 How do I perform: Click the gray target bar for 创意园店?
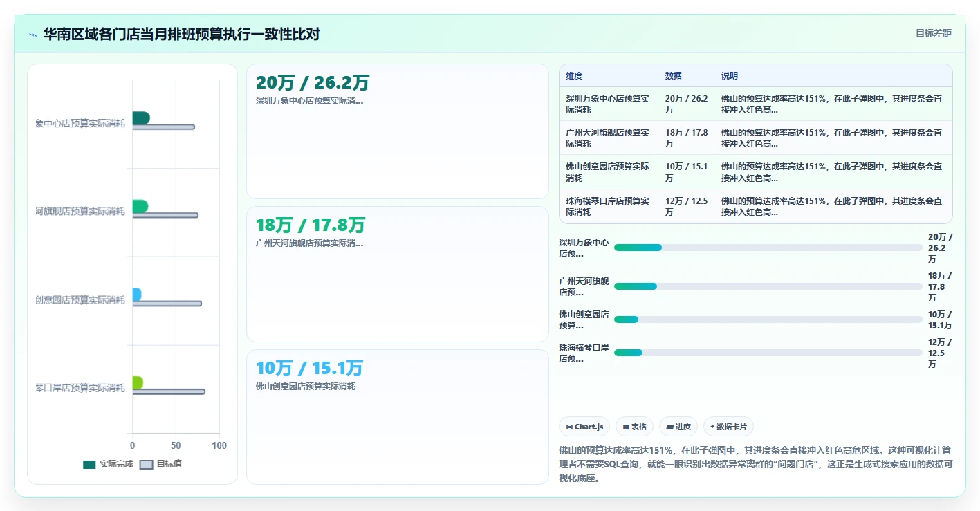click(167, 304)
